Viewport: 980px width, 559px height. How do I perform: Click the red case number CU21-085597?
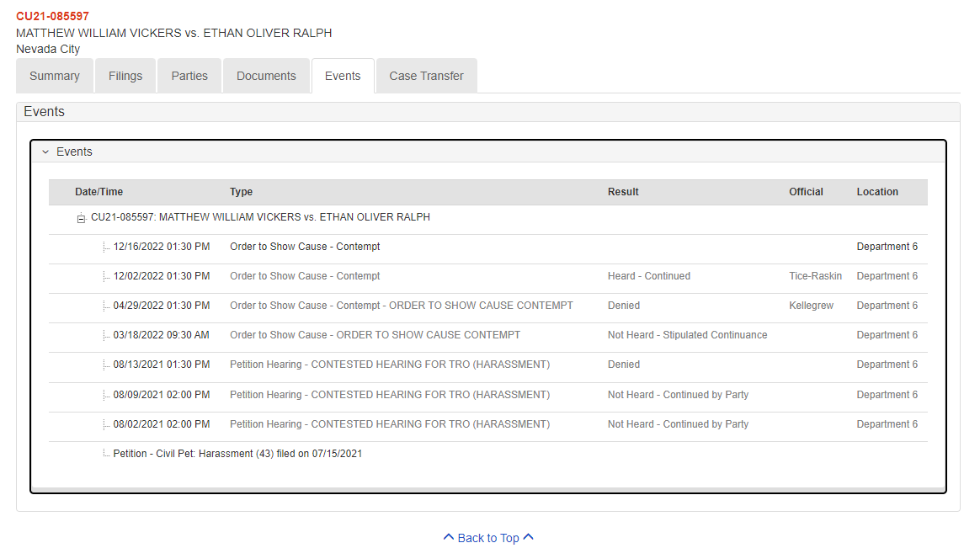click(52, 16)
